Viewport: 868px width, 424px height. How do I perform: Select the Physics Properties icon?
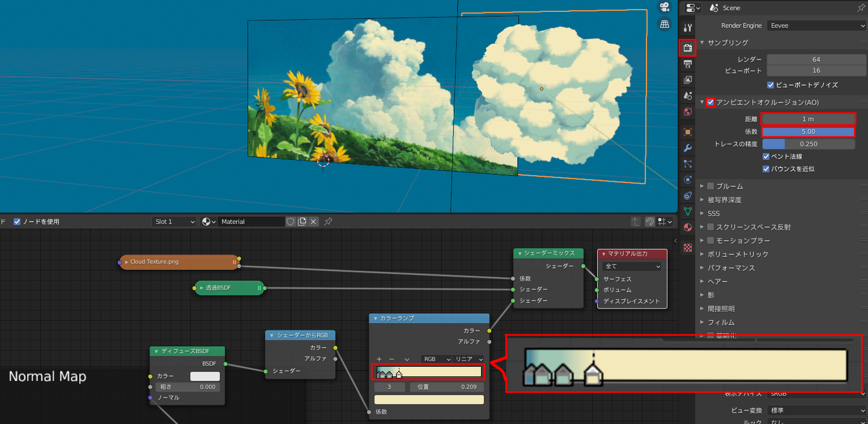coord(687,180)
